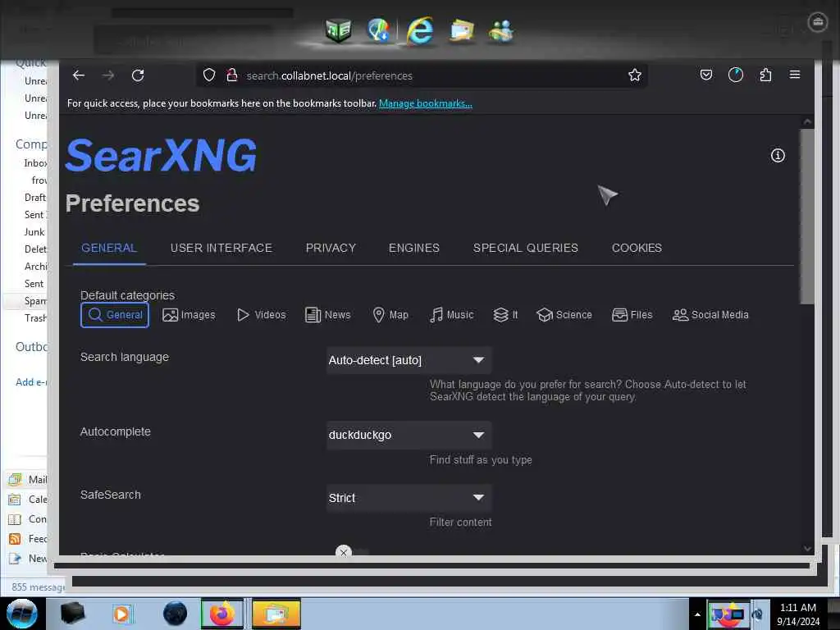
Task: Toggle the Social Media default category
Action: click(710, 315)
